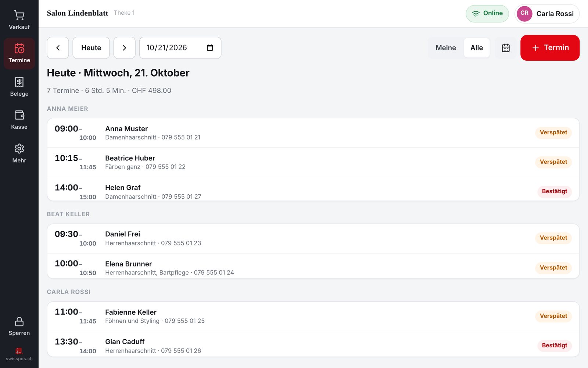Go to the next day arrow
The height and width of the screenshot is (368, 588).
[124, 48]
